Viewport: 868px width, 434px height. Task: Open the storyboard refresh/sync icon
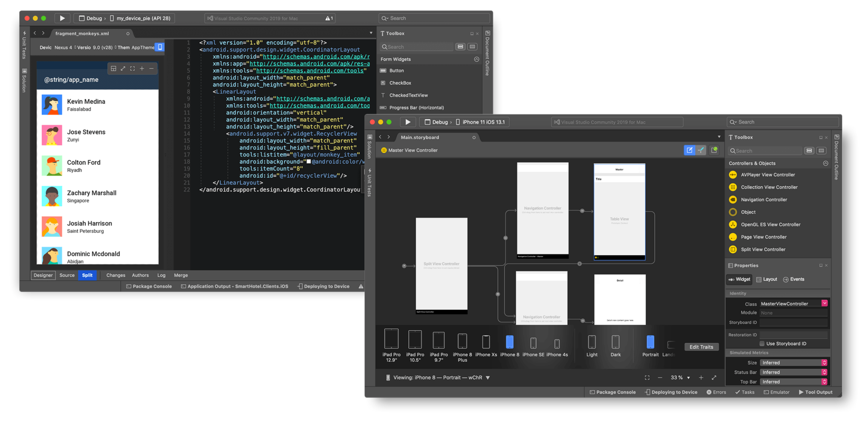pos(714,150)
